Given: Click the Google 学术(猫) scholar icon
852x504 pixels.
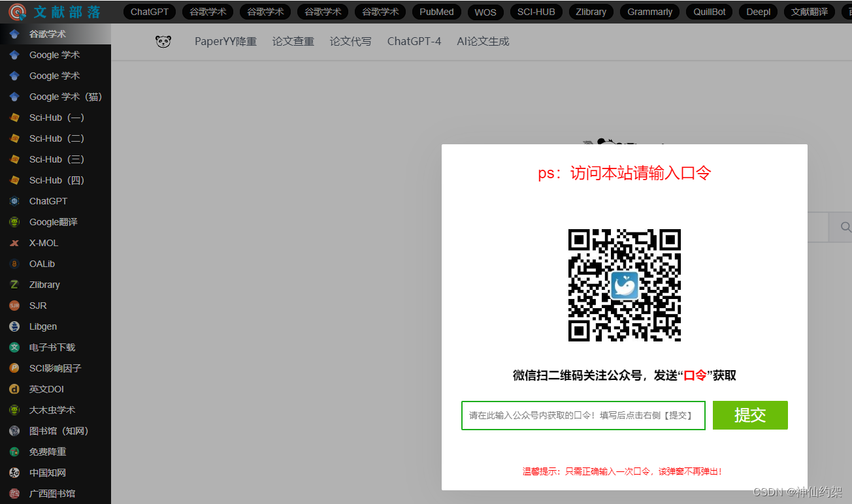Looking at the screenshot, I should (x=14, y=97).
